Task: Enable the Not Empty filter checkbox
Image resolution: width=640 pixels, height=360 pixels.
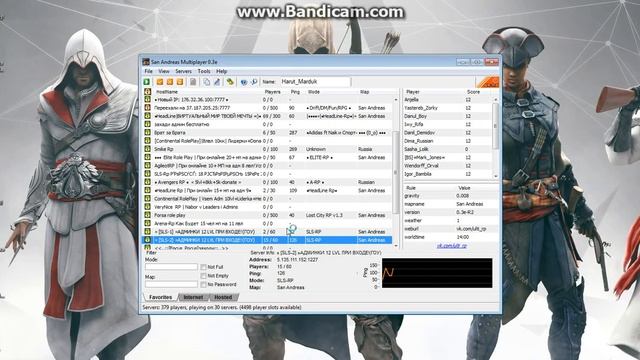Action: 203,276
